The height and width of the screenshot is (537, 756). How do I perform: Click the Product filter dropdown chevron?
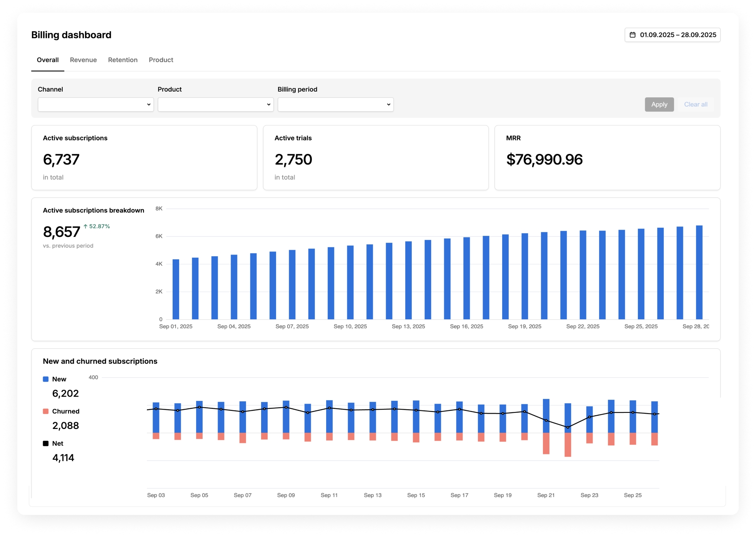click(268, 104)
